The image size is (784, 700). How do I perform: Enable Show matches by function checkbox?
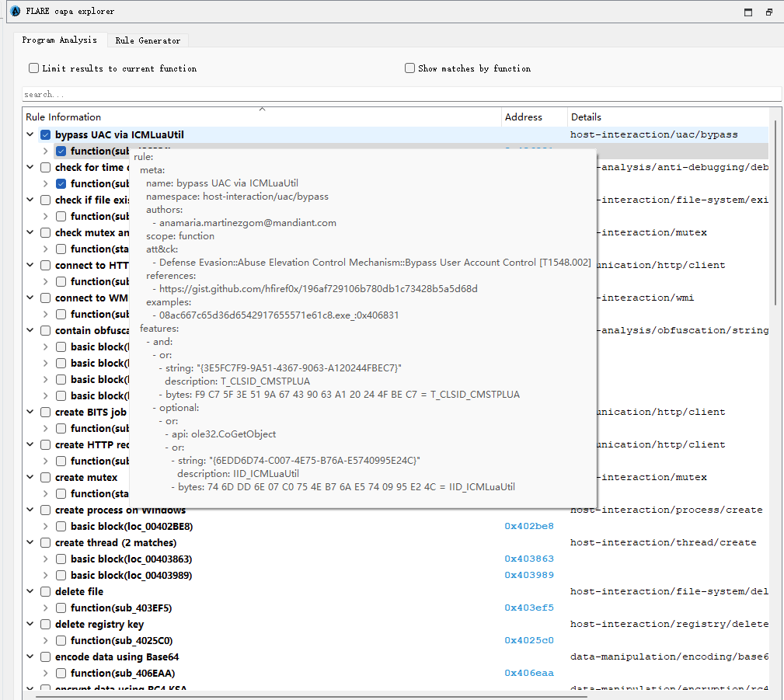click(410, 68)
